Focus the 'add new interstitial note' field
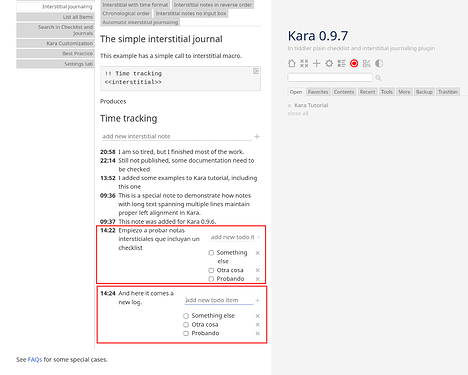Screen dimensions: 468x375 [x=176, y=136]
